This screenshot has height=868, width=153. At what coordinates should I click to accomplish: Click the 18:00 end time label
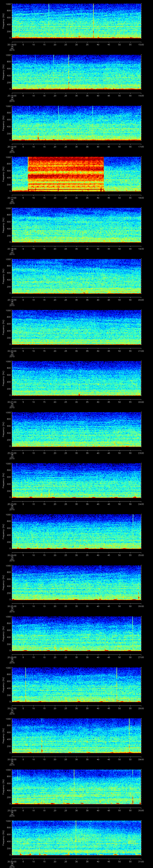point(141,197)
